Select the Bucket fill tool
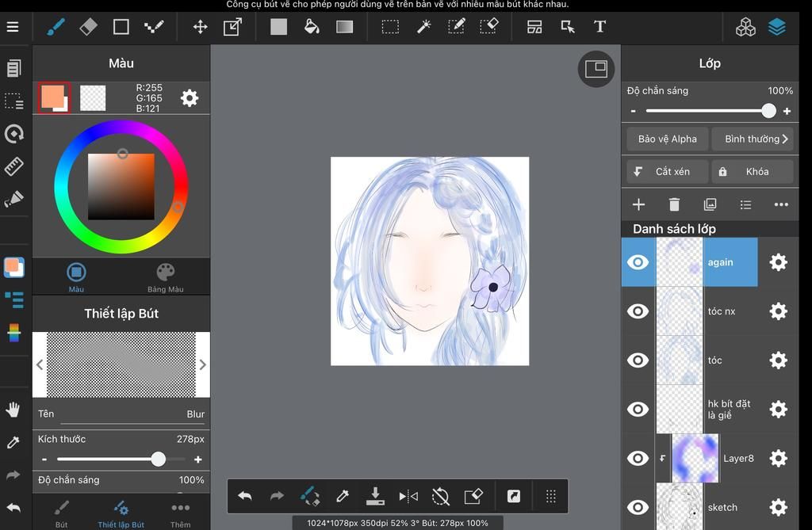The image size is (812, 530). coord(311,26)
